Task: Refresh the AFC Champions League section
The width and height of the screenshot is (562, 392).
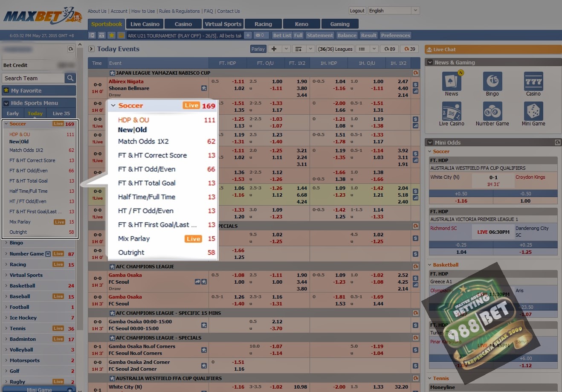Action: click(x=415, y=267)
